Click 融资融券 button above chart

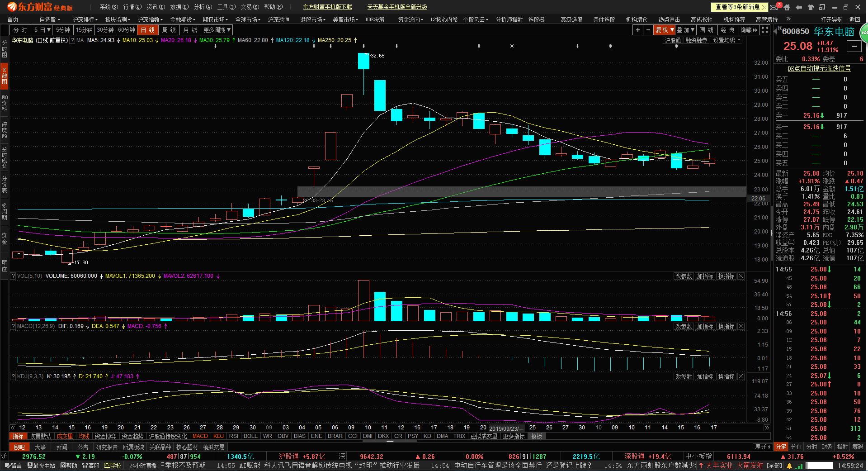[x=697, y=40]
